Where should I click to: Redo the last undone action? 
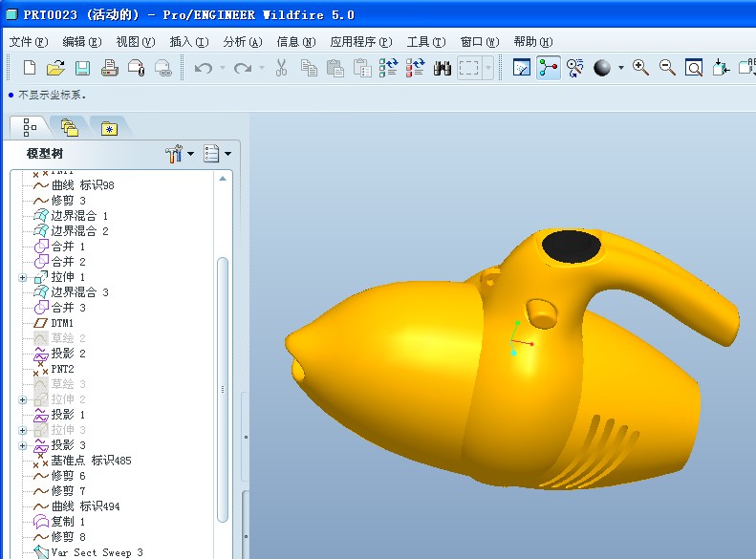click(243, 68)
